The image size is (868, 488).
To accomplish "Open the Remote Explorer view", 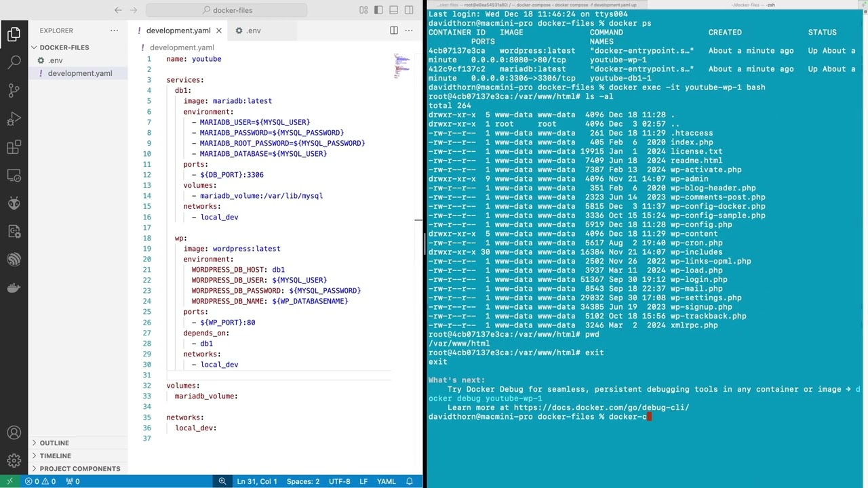I will (x=14, y=176).
